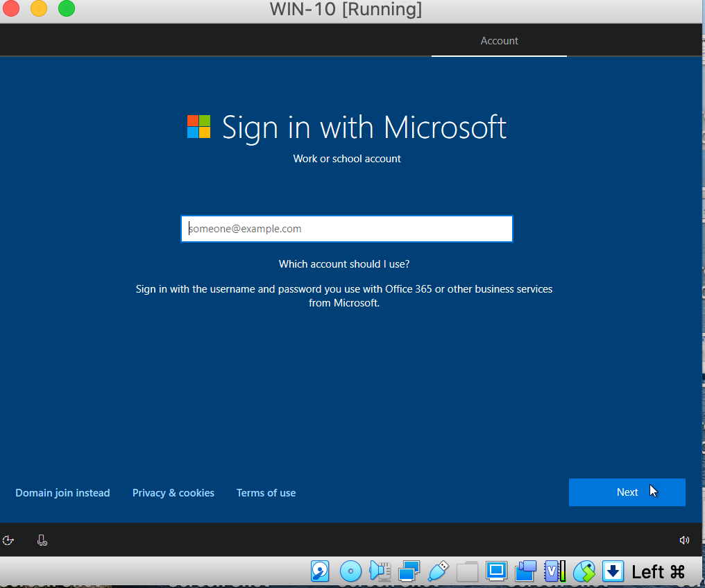This screenshot has height=588, width=705.
Task: Open the Terms of use link
Action: pyautogui.click(x=266, y=493)
